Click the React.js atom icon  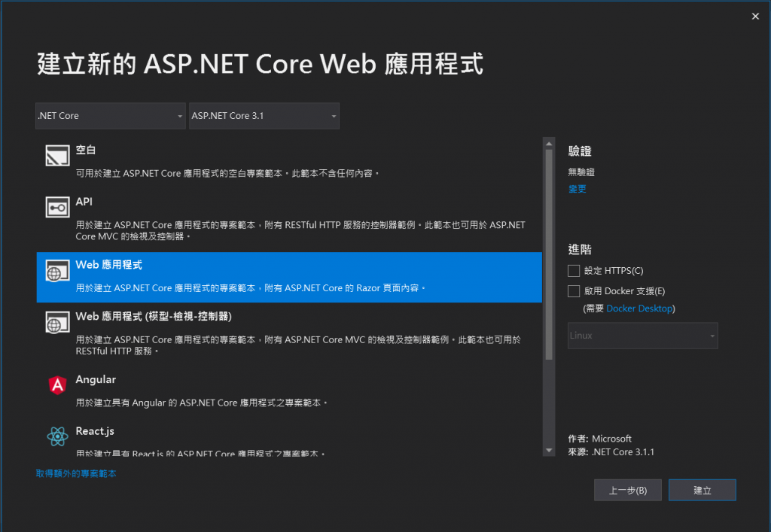pyautogui.click(x=57, y=436)
